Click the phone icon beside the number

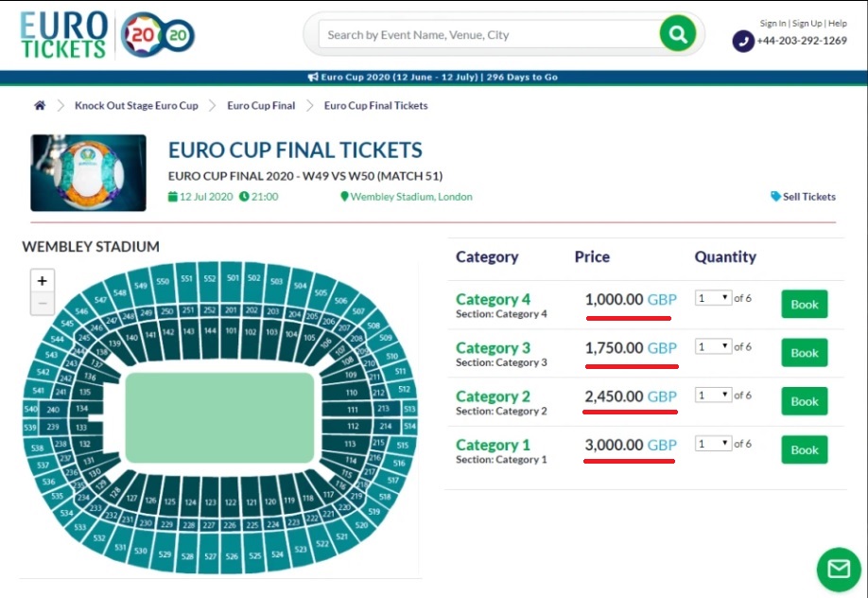point(743,41)
